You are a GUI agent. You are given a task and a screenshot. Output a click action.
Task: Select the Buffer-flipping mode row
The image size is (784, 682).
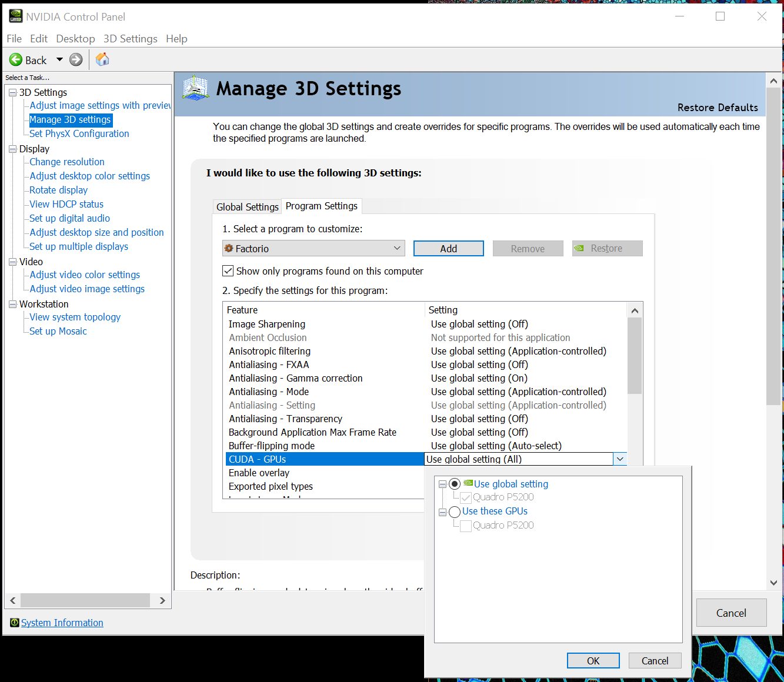(x=426, y=446)
